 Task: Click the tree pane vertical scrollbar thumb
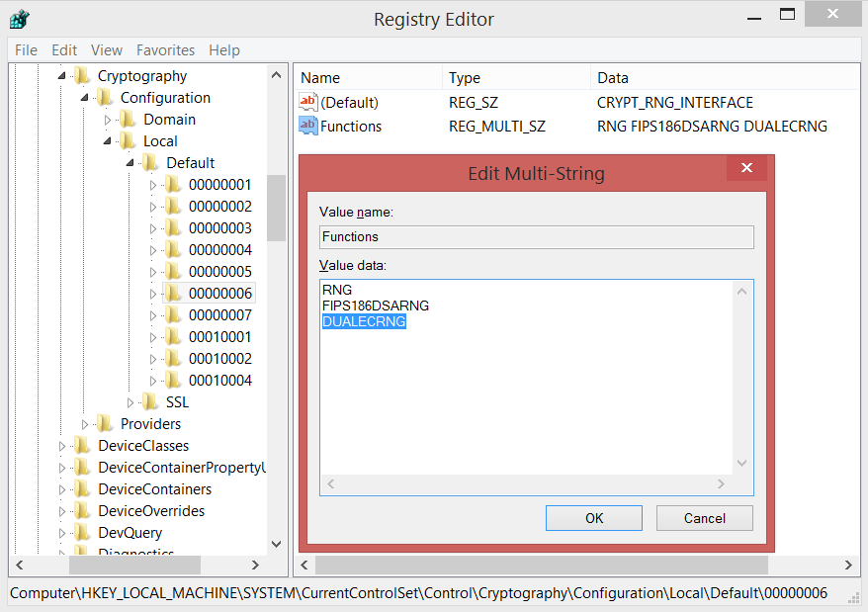point(276,208)
